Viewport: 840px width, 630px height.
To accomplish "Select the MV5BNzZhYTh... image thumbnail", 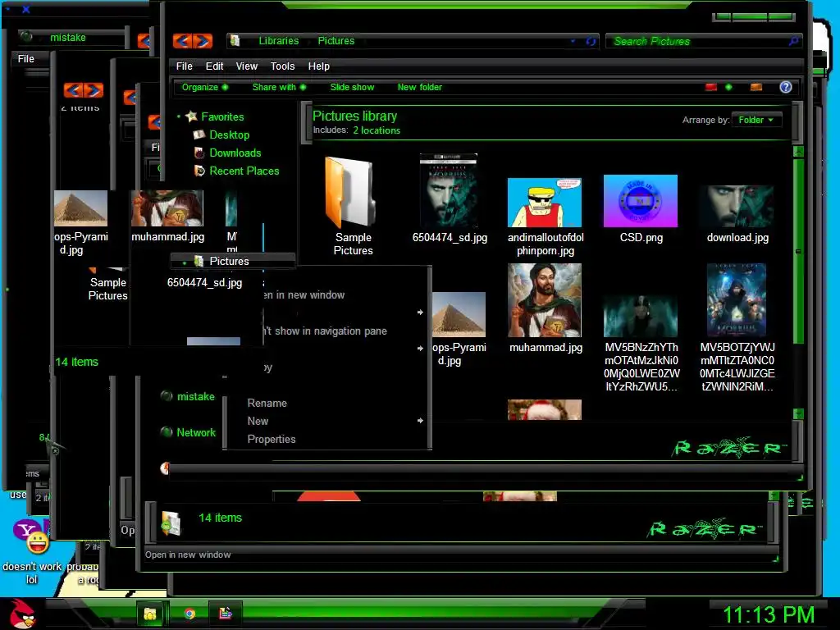I will pyautogui.click(x=640, y=317).
